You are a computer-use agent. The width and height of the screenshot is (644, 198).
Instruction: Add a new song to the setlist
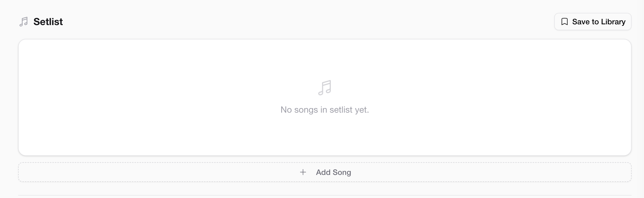[325, 172]
